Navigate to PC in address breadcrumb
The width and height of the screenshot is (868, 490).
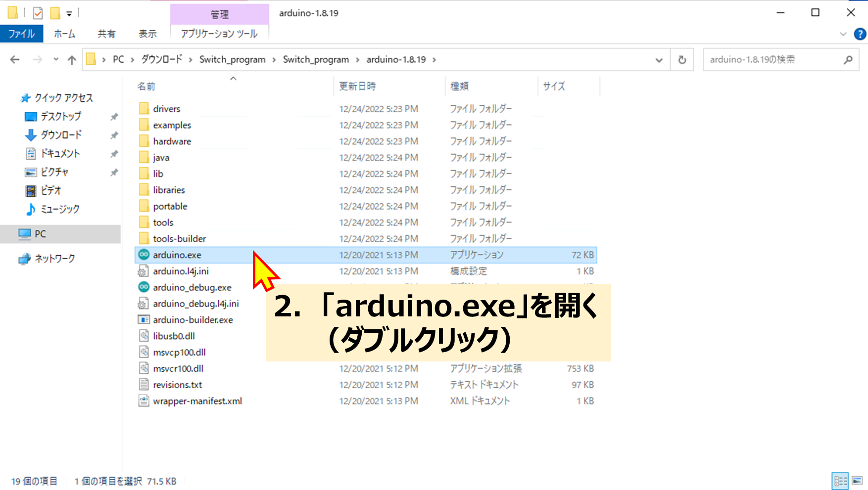coord(118,60)
